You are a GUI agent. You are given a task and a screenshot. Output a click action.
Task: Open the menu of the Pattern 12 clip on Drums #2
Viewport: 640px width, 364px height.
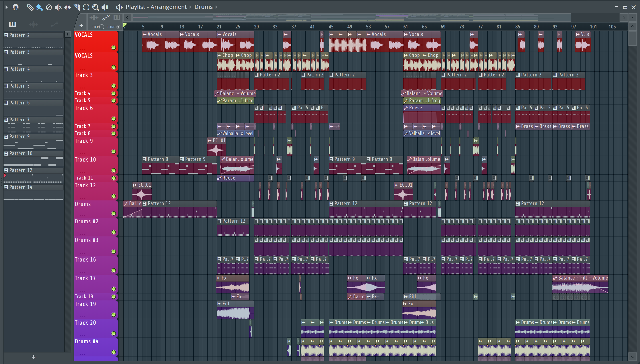[219, 221]
